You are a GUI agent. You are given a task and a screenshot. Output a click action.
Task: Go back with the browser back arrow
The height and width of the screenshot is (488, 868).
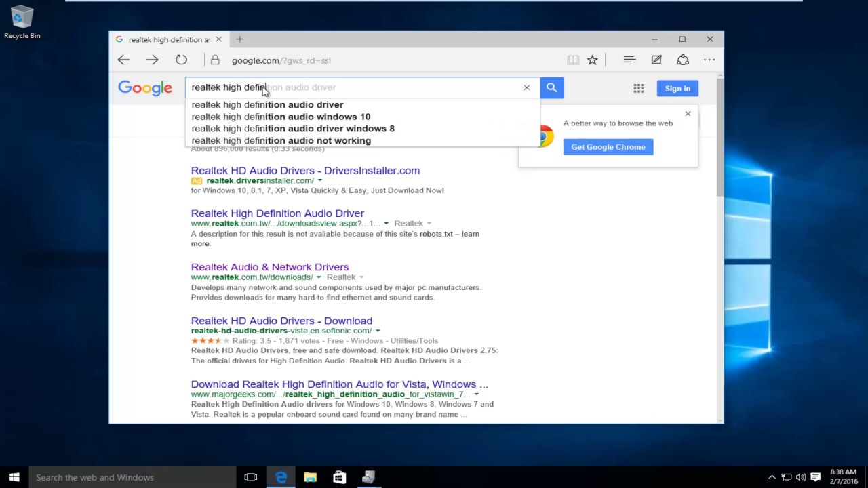pos(123,60)
